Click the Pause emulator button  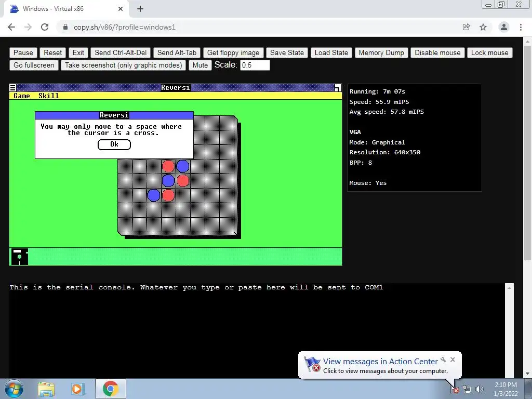(x=23, y=52)
